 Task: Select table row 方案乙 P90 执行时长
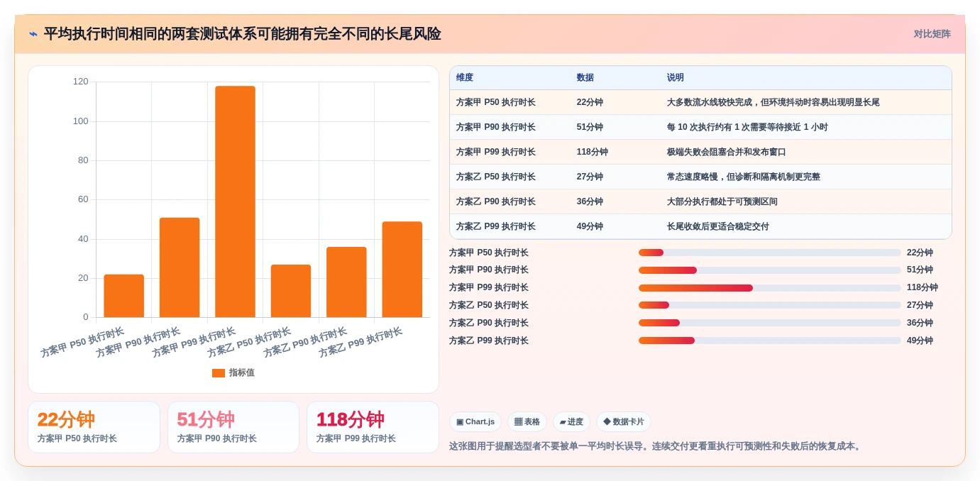tap(700, 201)
